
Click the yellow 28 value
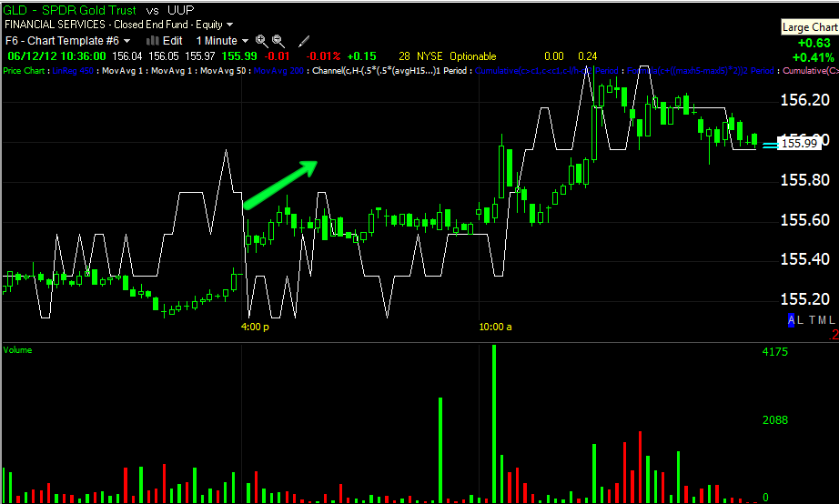point(405,56)
